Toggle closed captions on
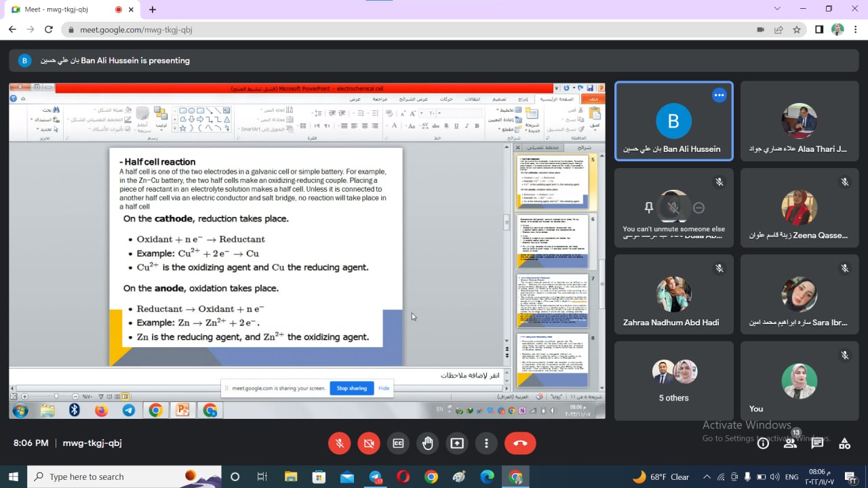Screen dimensions: 868x488 [x=398, y=443]
